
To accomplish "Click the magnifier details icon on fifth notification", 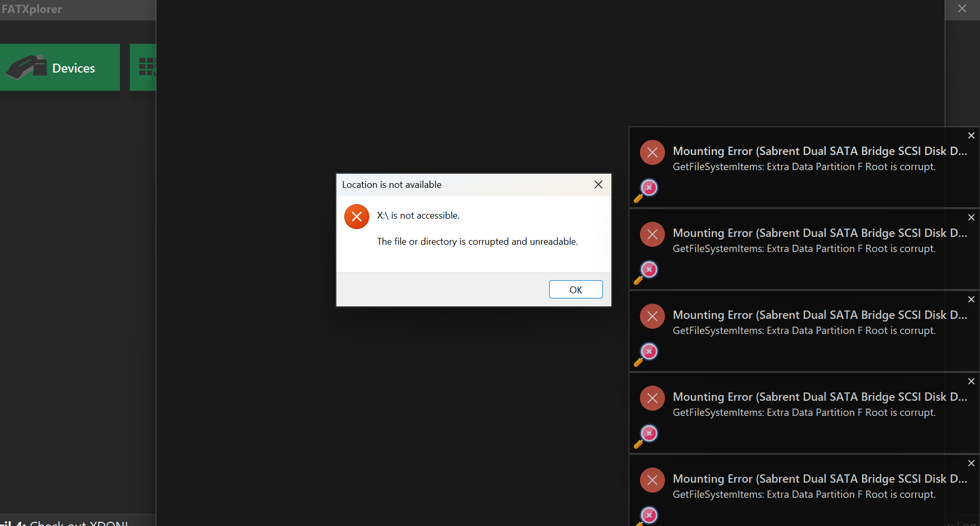I will point(646,516).
